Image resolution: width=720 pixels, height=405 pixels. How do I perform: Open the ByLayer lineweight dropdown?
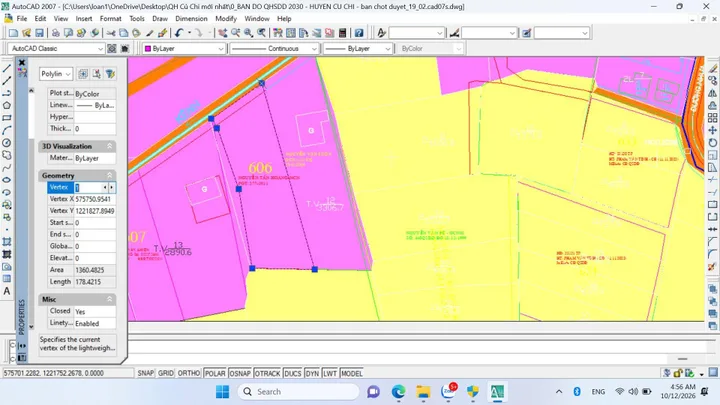point(358,48)
